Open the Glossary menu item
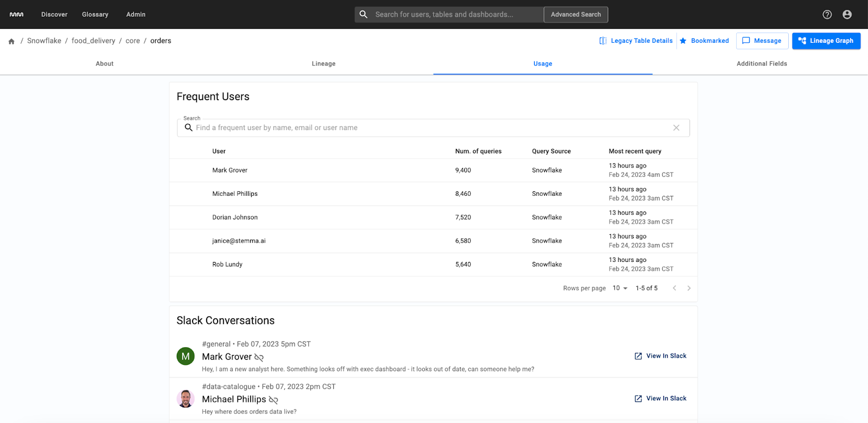This screenshot has width=868, height=423. 95,15
